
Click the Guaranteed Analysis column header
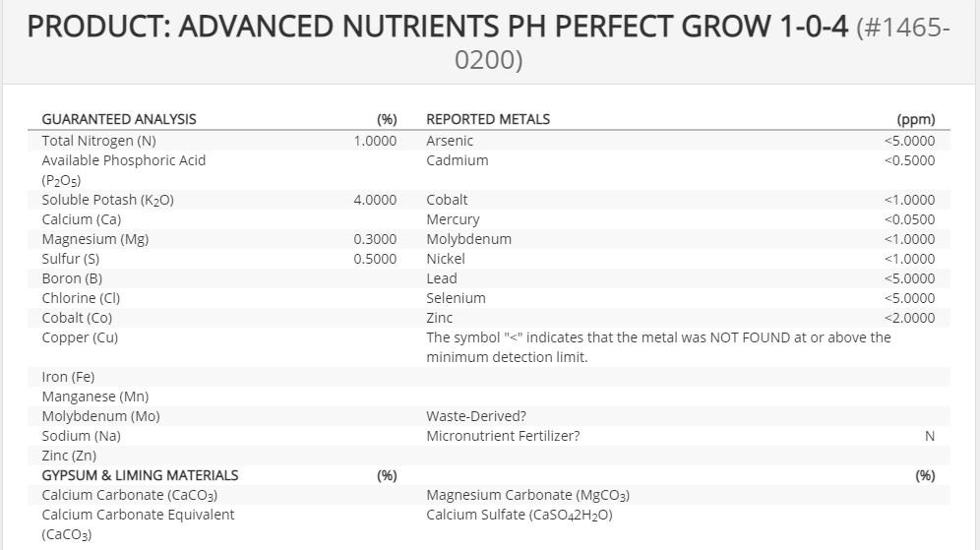[x=119, y=119]
